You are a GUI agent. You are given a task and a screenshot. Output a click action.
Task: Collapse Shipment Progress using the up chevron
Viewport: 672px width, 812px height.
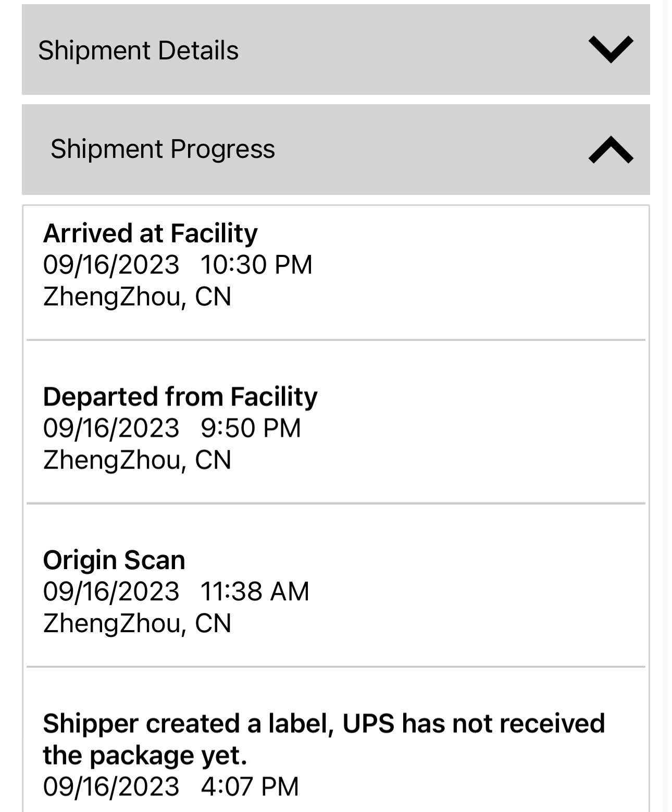[611, 150]
